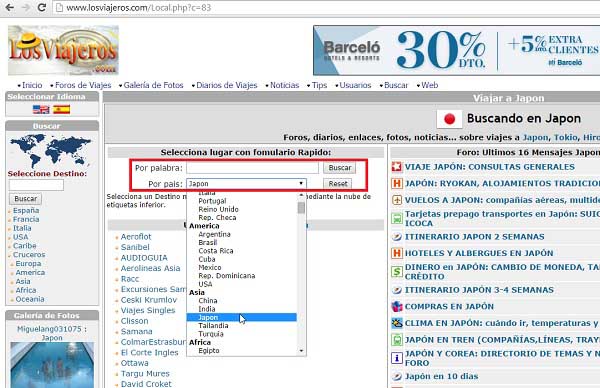Open the Miguelang031075 Japon photo thumbnail
The image size is (600, 388).
pos(52,365)
